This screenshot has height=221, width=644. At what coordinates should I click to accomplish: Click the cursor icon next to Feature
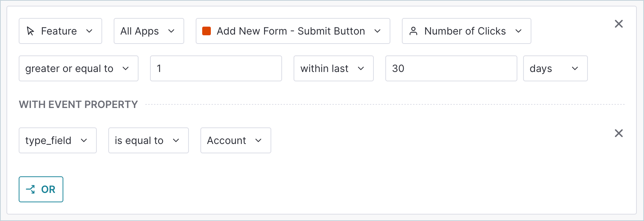(31, 31)
